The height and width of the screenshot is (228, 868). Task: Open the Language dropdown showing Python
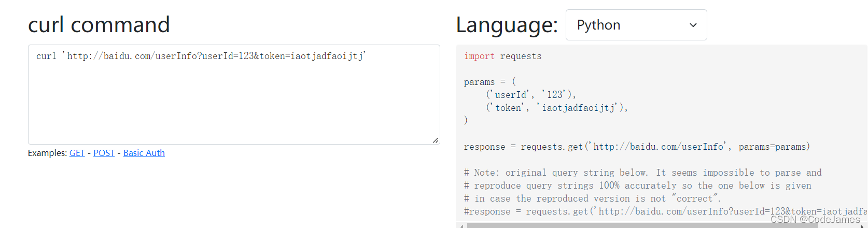(x=636, y=25)
